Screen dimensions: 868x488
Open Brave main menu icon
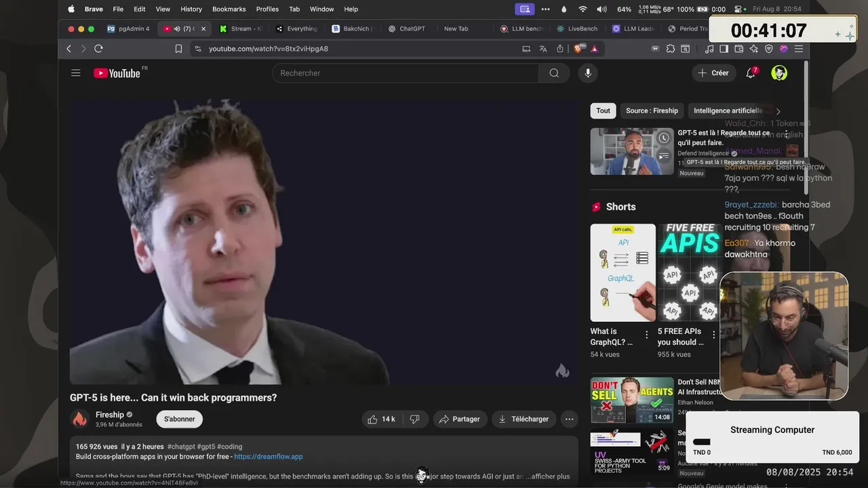coord(799,49)
